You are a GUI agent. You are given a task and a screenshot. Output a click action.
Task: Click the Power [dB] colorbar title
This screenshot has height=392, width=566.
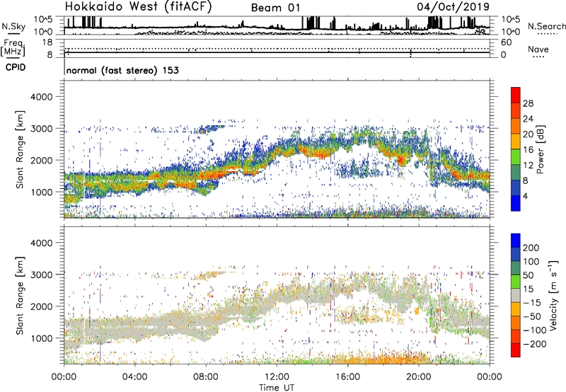click(x=540, y=149)
